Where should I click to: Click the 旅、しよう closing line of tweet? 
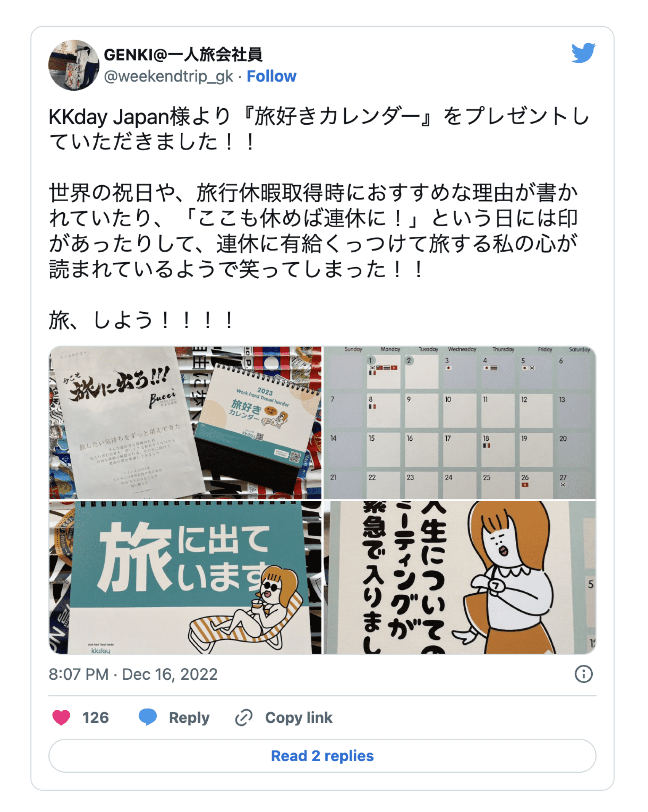coord(141,320)
